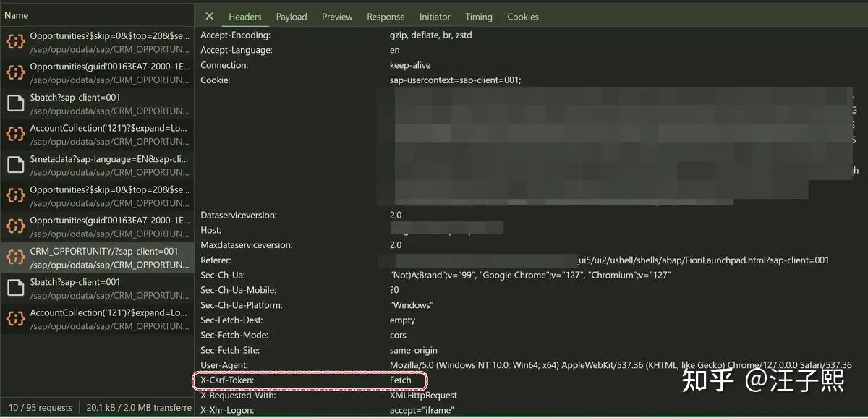Click the document icon of $batch above $metadata's AccountCollection
868x418 pixels.
tap(15, 103)
